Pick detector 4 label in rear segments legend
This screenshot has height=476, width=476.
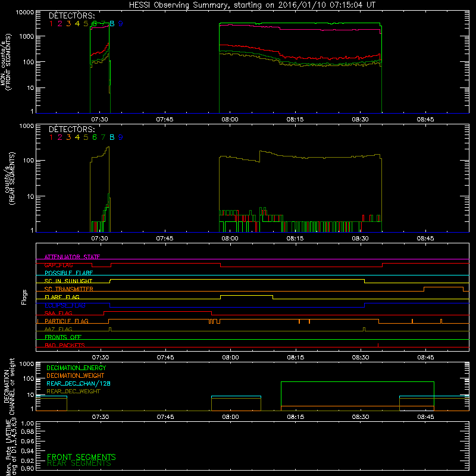(77, 137)
